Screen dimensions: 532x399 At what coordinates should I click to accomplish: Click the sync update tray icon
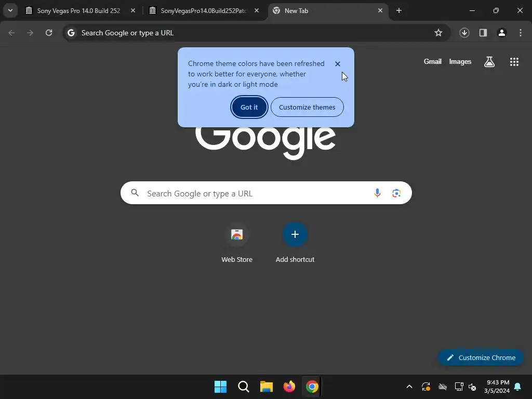click(426, 387)
